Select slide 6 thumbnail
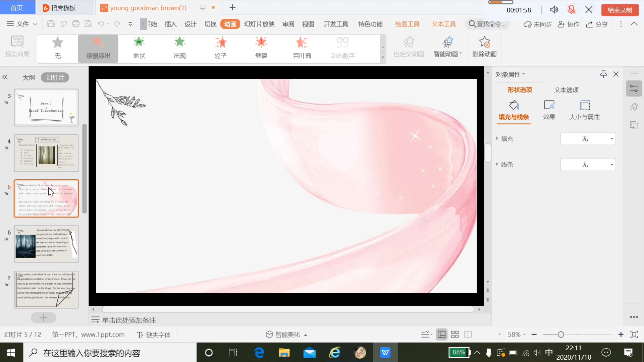 tap(46, 244)
